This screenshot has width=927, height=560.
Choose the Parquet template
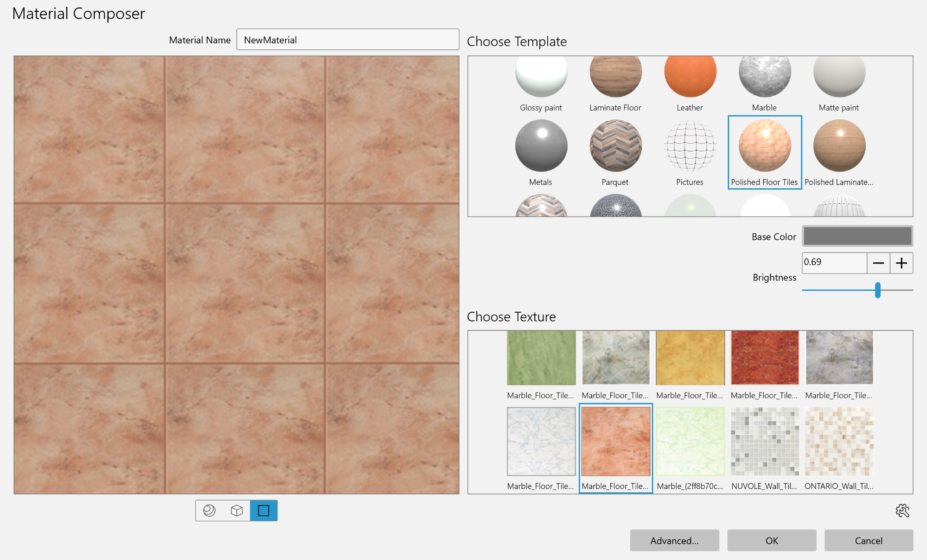pyautogui.click(x=615, y=146)
